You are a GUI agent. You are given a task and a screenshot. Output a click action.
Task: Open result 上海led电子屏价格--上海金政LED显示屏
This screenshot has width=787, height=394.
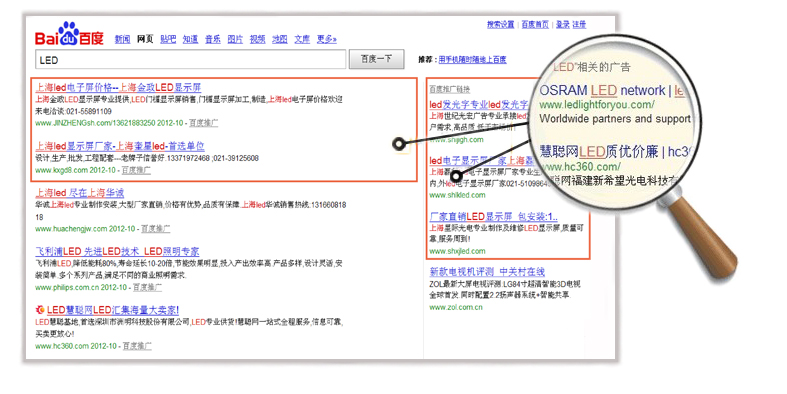point(118,87)
